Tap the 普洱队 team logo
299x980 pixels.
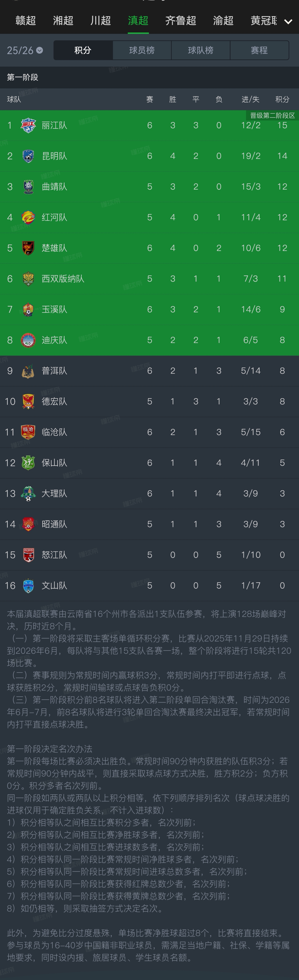(x=28, y=371)
